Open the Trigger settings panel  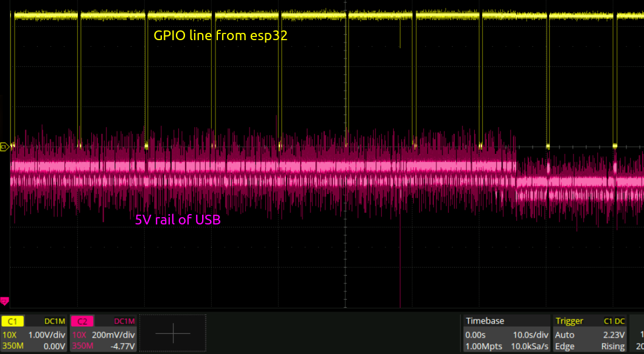[569, 321]
